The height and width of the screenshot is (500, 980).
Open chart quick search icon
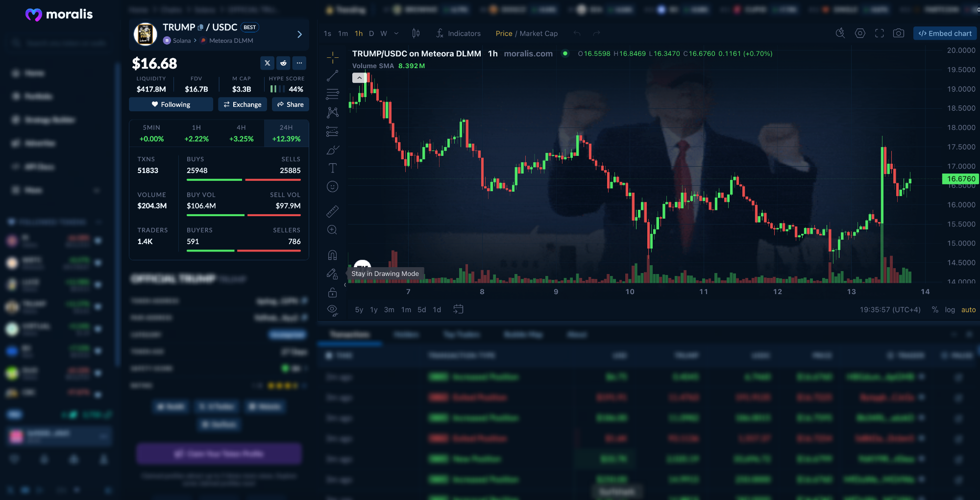pyautogui.click(x=840, y=33)
